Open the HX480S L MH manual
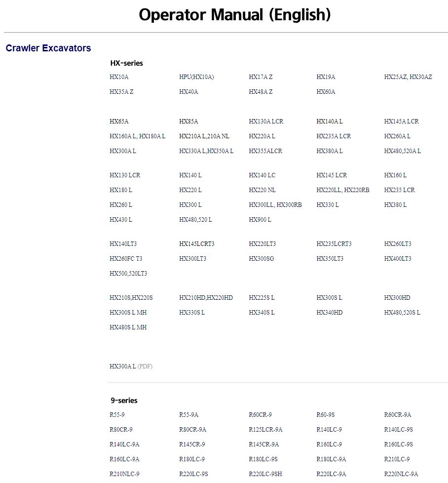The width and height of the screenshot is (448, 483). pos(127,327)
